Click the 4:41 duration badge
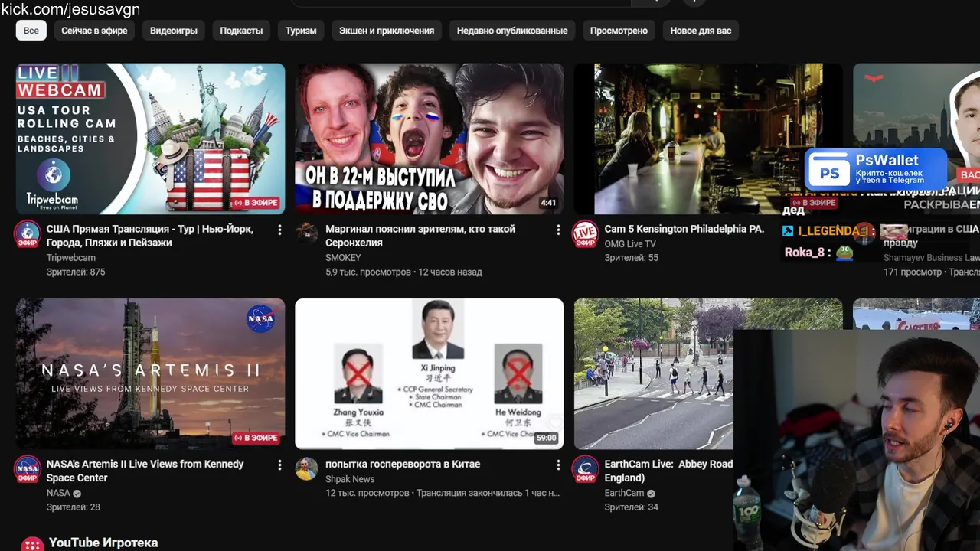The image size is (980, 551). [547, 203]
